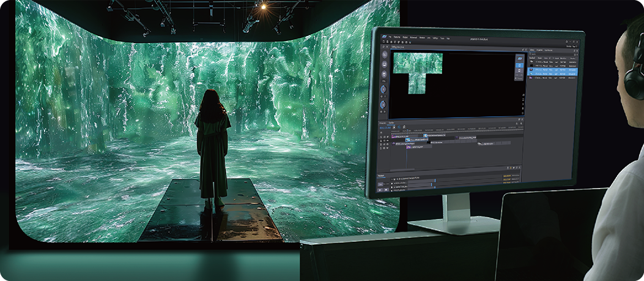
Task: Select the rightmost timeline clip with the cloud thumbnail
Action: point(494,144)
